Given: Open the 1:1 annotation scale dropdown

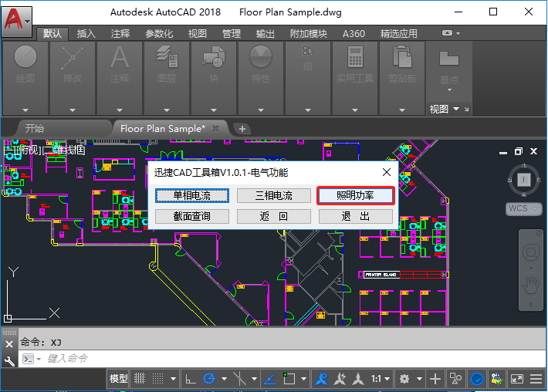Looking at the screenshot, I should tap(381, 379).
